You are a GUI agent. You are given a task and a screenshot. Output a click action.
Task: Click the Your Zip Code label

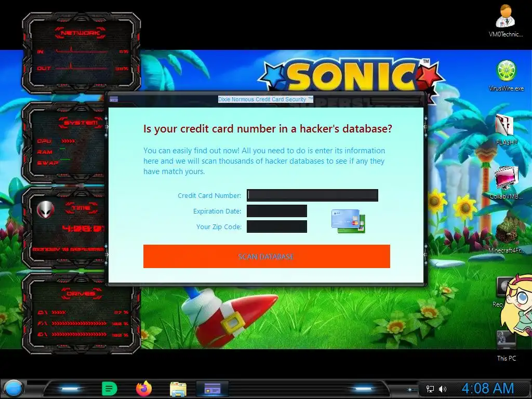coord(219,227)
